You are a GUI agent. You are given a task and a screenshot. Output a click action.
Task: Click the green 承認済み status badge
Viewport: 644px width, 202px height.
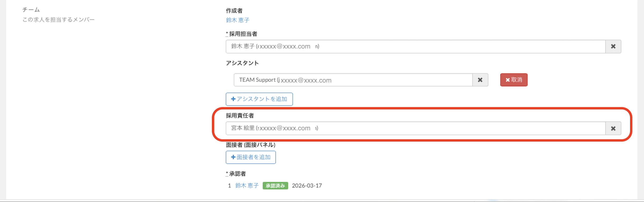pyautogui.click(x=275, y=186)
